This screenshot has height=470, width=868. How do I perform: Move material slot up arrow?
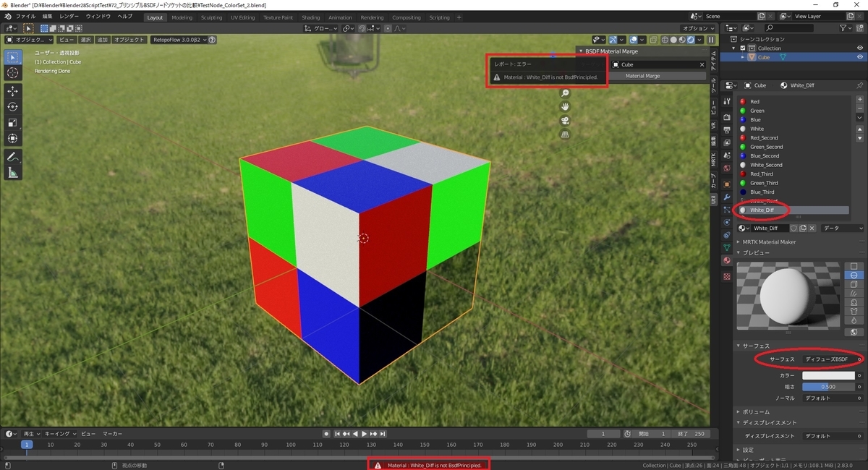[859, 129]
